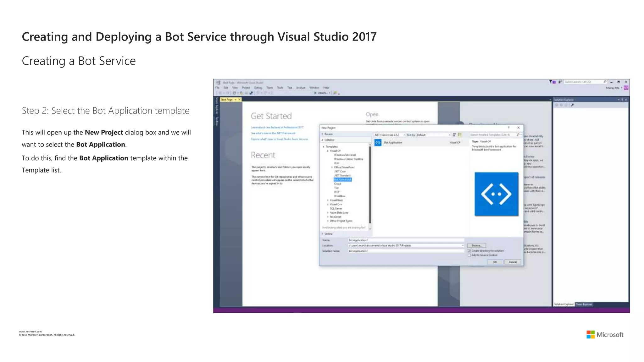Select the Bot Framework tree item

point(342,179)
